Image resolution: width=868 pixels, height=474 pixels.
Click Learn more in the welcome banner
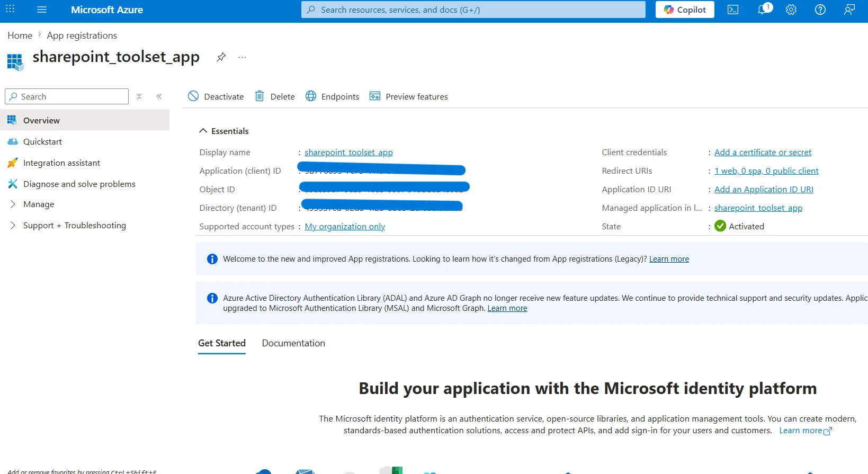click(x=669, y=259)
